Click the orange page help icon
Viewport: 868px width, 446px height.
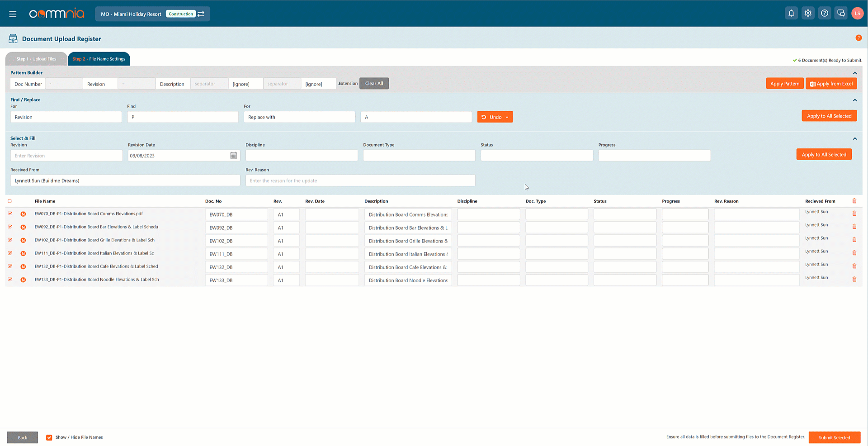point(859,38)
